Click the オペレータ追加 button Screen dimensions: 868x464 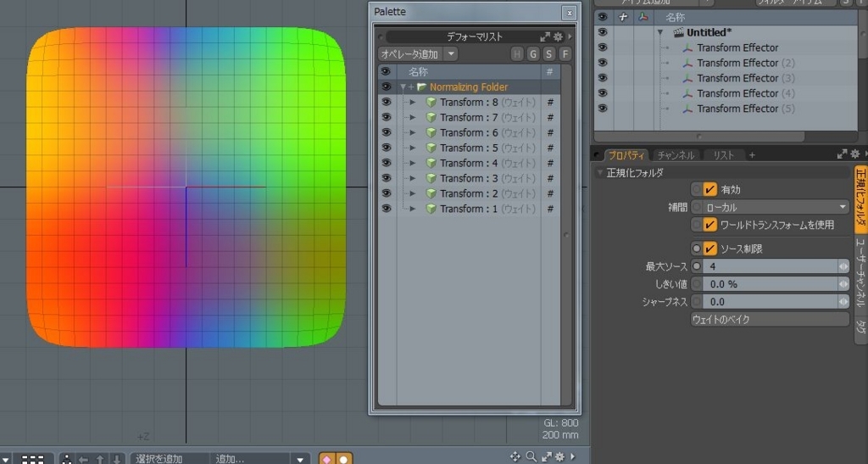tap(411, 53)
